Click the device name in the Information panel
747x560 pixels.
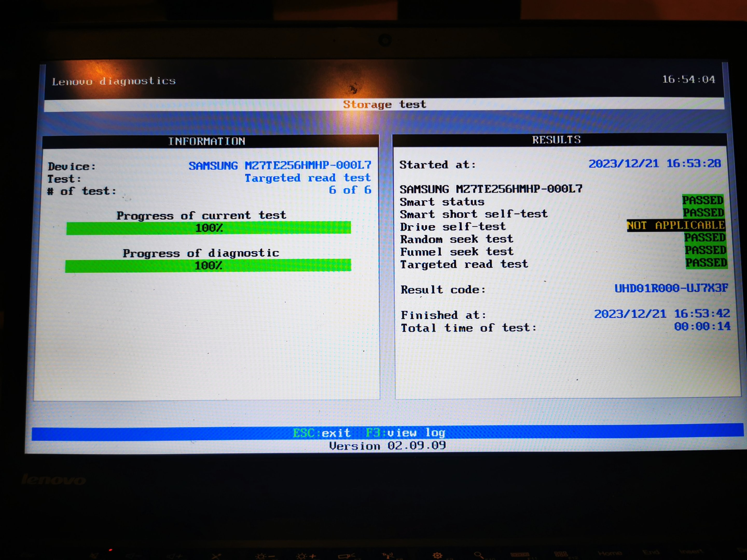pos(280,165)
